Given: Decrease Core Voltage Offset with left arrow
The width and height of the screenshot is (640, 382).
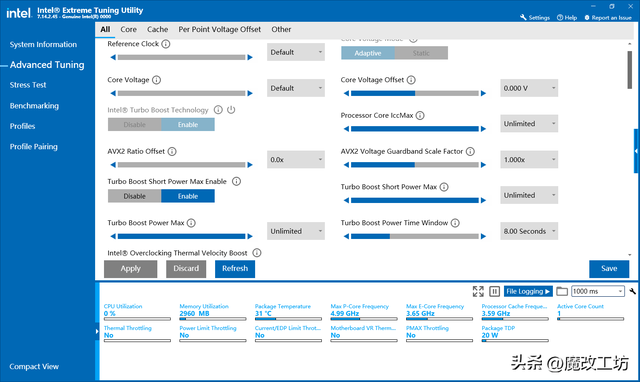Looking at the screenshot, I should (347, 93).
